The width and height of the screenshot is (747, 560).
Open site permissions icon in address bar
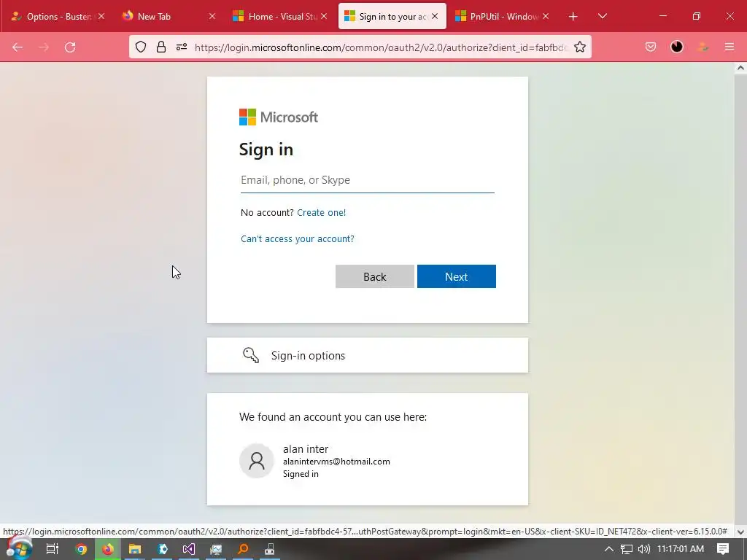click(x=182, y=47)
